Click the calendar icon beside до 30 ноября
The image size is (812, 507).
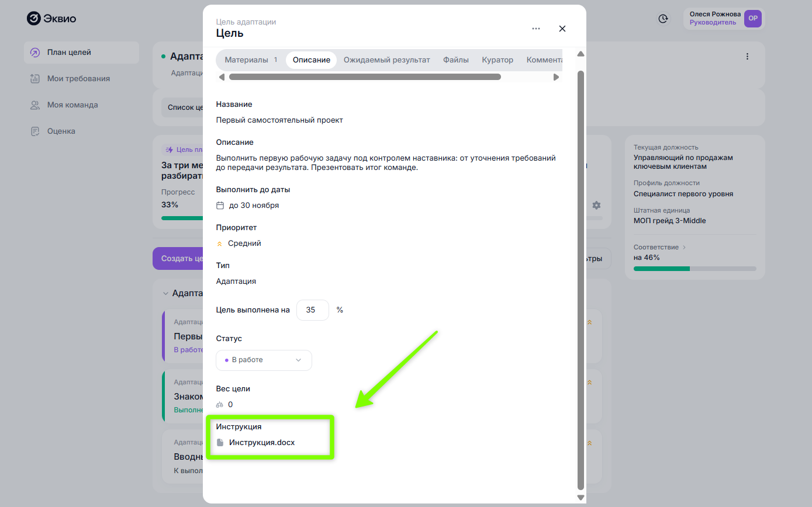220,206
